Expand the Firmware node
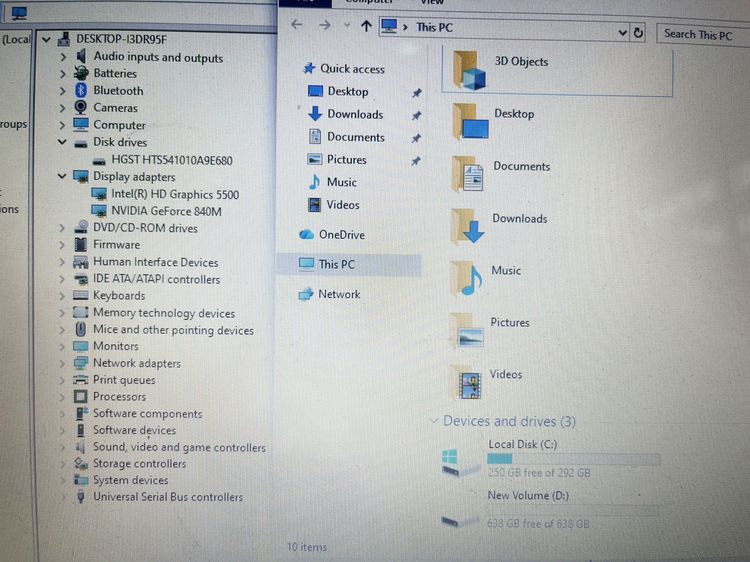Viewport: 750px width, 562px height. pyautogui.click(x=62, y=244)
